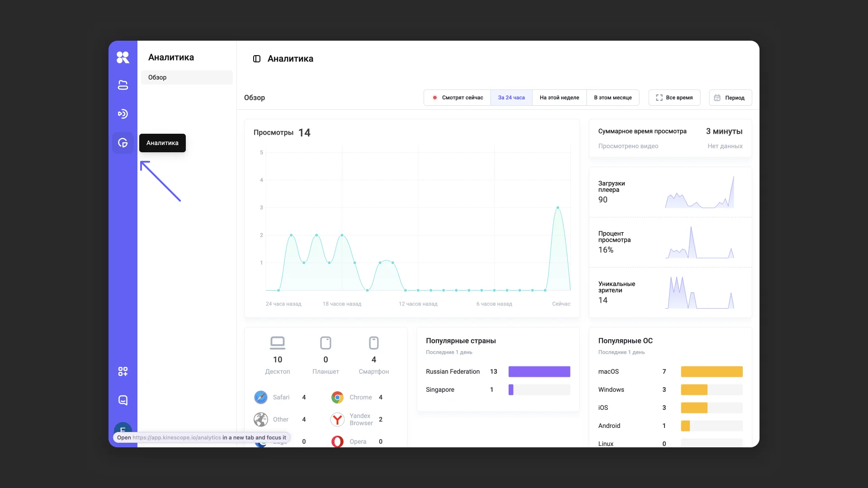Click the Kinescope logo icon
Screen dimensions: 868x488
123,57
